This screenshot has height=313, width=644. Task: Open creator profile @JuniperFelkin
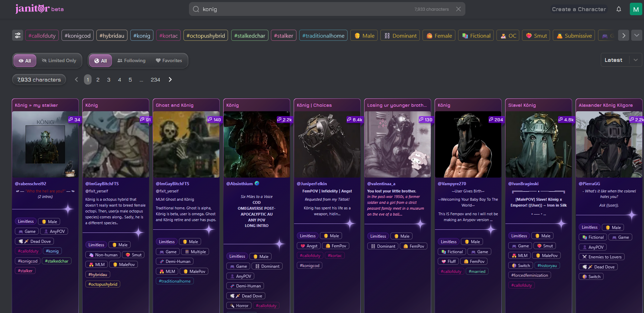[x=312, y=184]
